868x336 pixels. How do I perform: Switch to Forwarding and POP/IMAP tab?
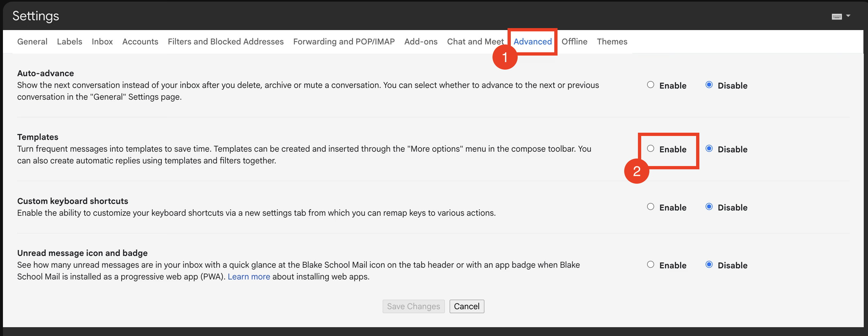344,42
